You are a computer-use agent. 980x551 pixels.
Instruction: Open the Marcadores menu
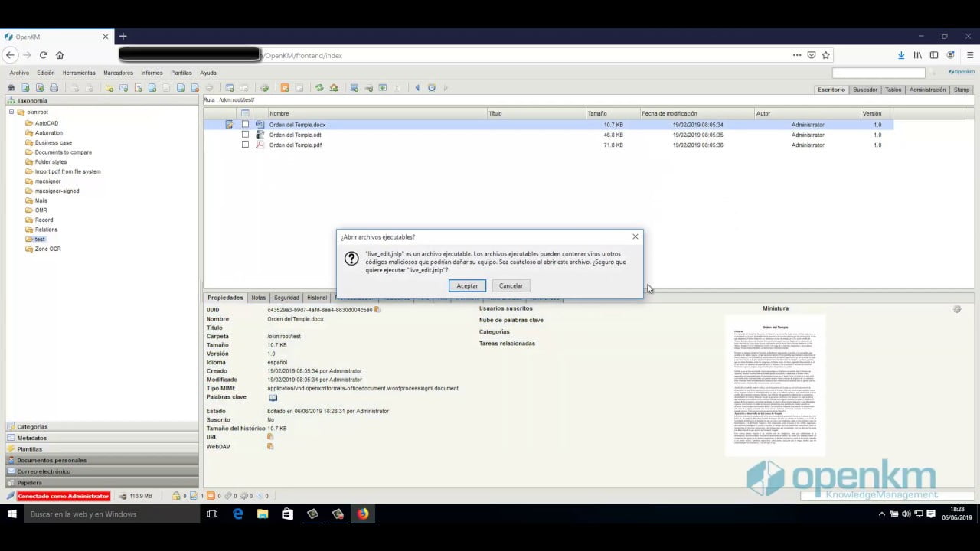[x=118, y=73]
